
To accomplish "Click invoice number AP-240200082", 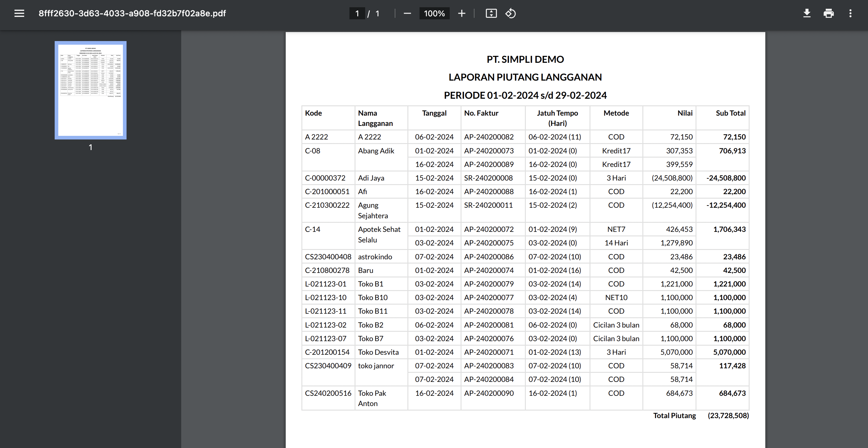I will [489, 137].
